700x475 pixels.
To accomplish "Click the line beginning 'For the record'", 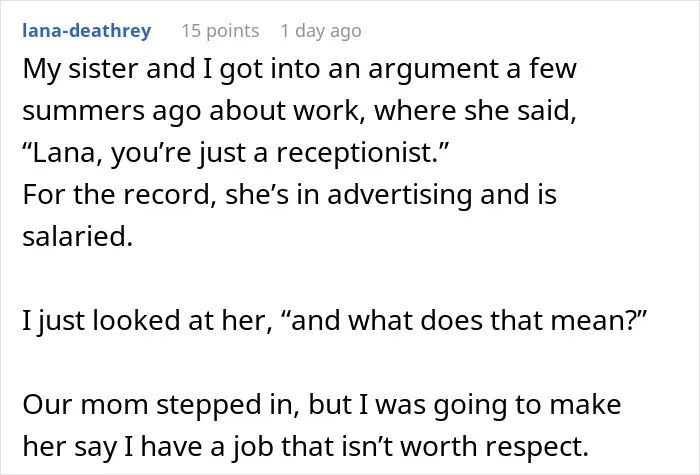I will click(x=290, y=195).
